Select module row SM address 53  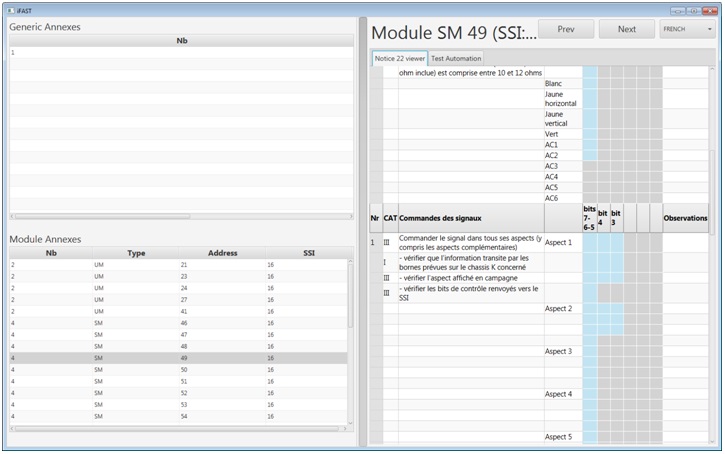pyautogui.click(x=178, y=405)
